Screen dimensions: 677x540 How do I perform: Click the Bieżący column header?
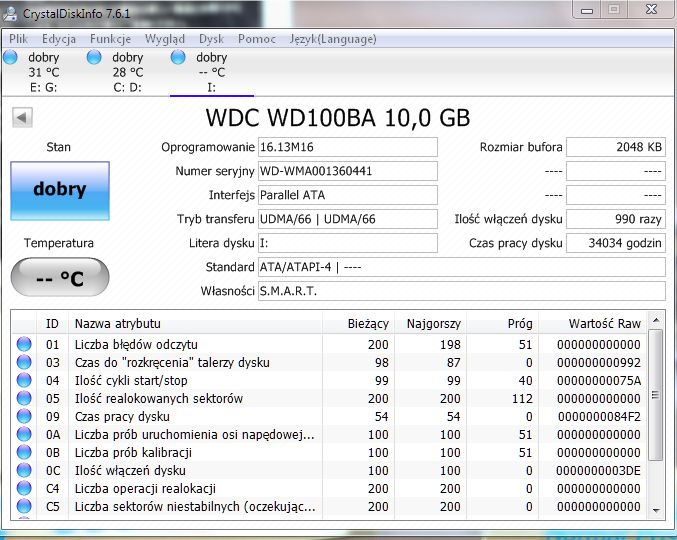[358, 323]
